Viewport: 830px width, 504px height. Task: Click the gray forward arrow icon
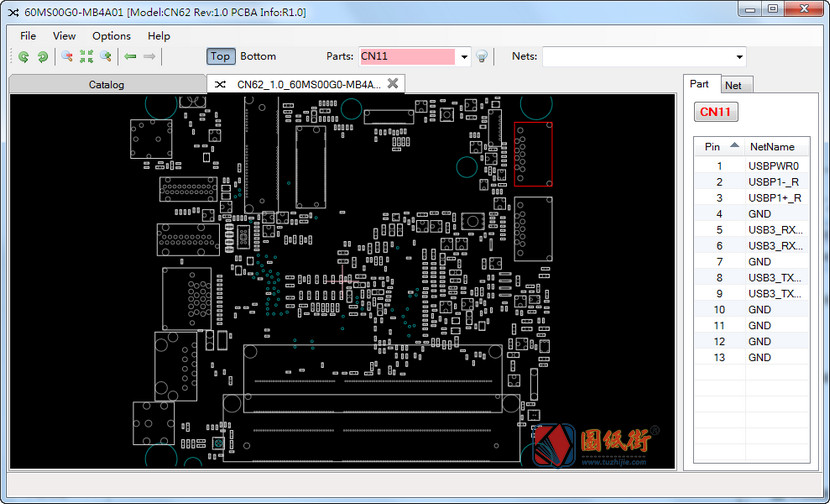tap(149, 56)
